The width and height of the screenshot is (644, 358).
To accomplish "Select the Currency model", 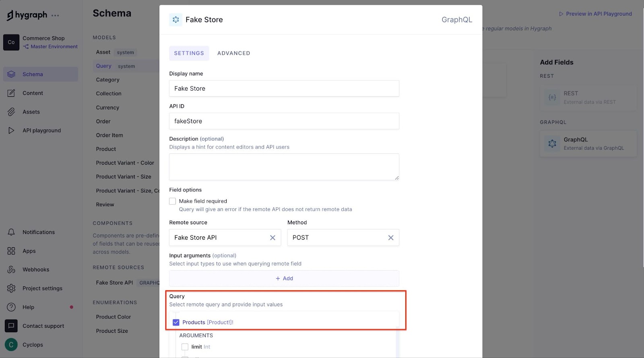I will [107, 108].
